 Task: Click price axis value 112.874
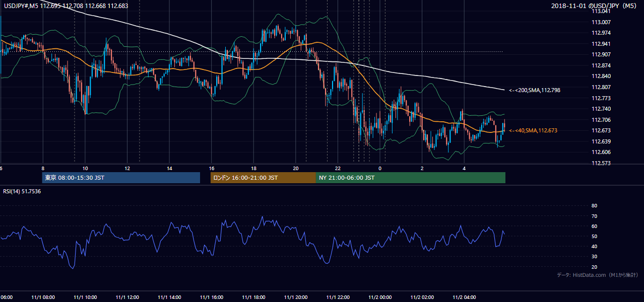(601, 65)
